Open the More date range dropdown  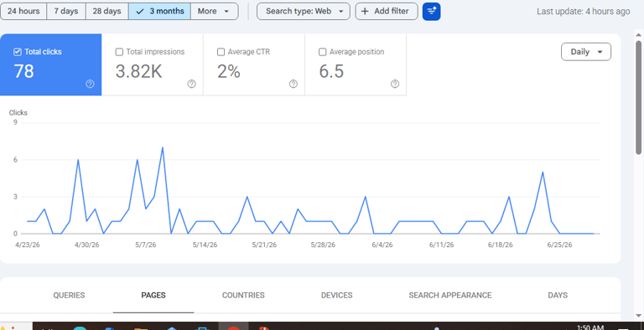point(214,11)
